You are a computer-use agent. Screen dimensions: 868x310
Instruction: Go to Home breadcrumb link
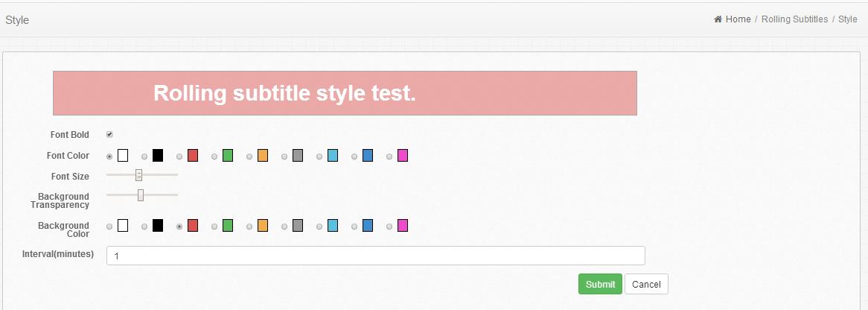pyautogui.click(x=738, y=19)
